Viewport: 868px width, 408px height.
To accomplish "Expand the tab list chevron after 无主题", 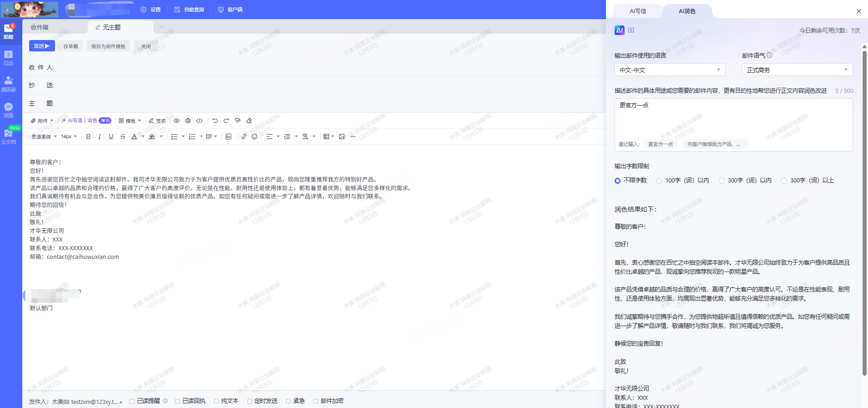I will click(161, 27).
